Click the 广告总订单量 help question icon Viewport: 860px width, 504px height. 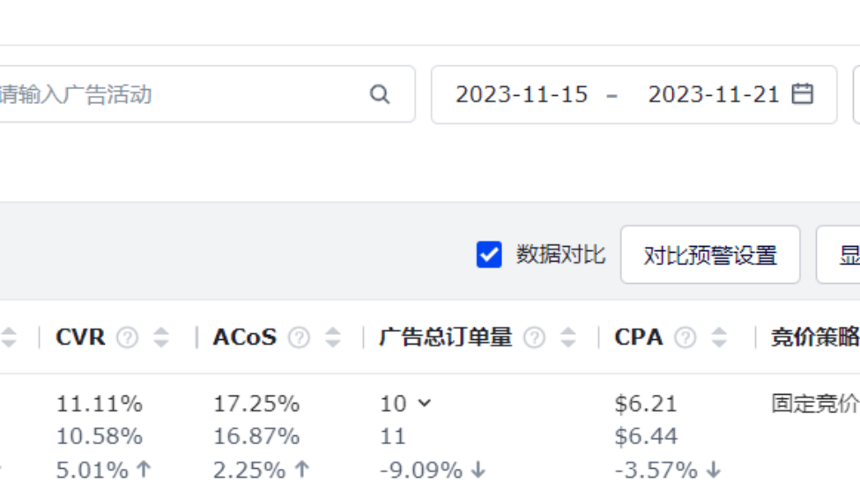click(535, 337)
